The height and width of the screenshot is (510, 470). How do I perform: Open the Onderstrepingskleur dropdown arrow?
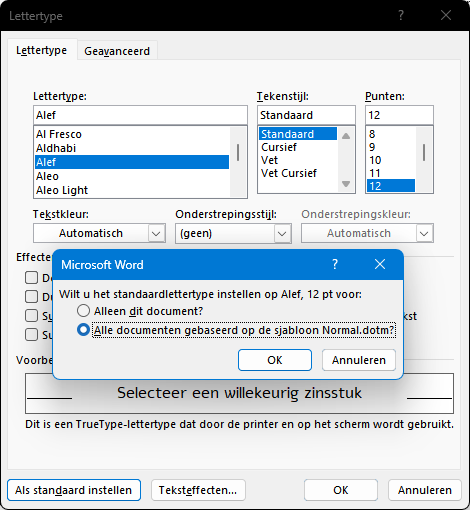424,233
